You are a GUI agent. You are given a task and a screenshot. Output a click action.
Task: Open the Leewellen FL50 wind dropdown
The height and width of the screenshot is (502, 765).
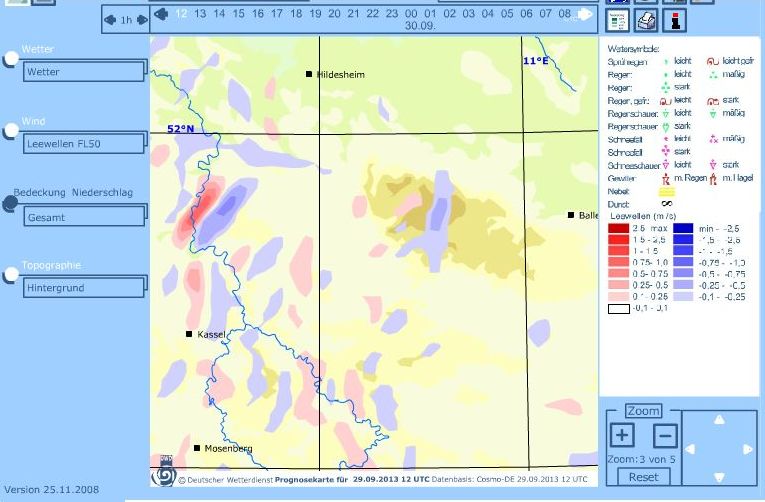click(84, 144)
